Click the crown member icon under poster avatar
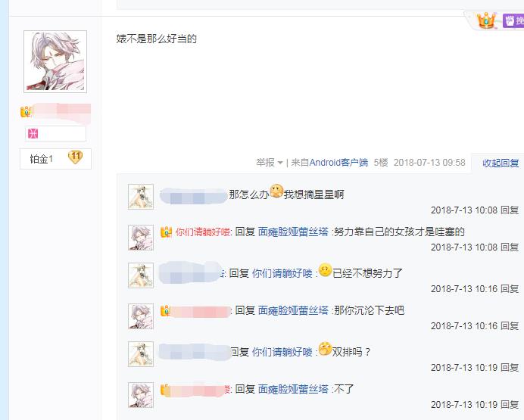The width and height of the screenshot is (524, 420). click(x=26, y=111)
